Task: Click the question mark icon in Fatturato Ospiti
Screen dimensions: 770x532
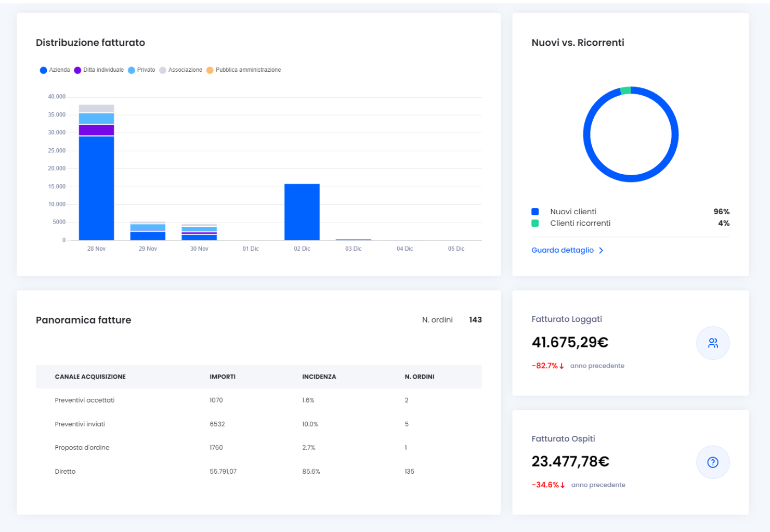Action: pyautogui.click(x=713, y=462)
